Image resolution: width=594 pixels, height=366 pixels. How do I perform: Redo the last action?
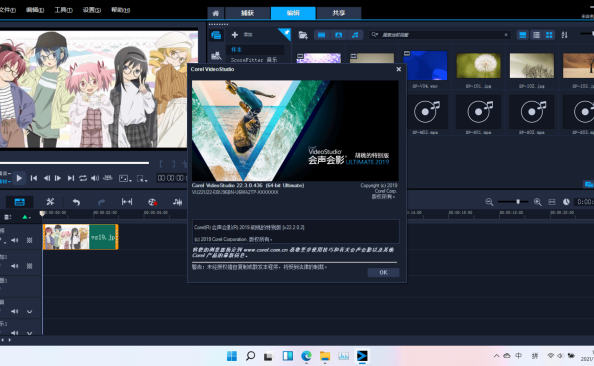pos(101,202)
